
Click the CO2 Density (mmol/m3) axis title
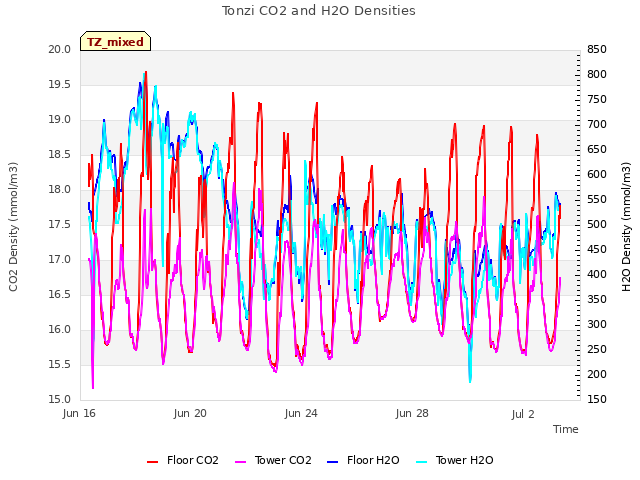(13, 227)
